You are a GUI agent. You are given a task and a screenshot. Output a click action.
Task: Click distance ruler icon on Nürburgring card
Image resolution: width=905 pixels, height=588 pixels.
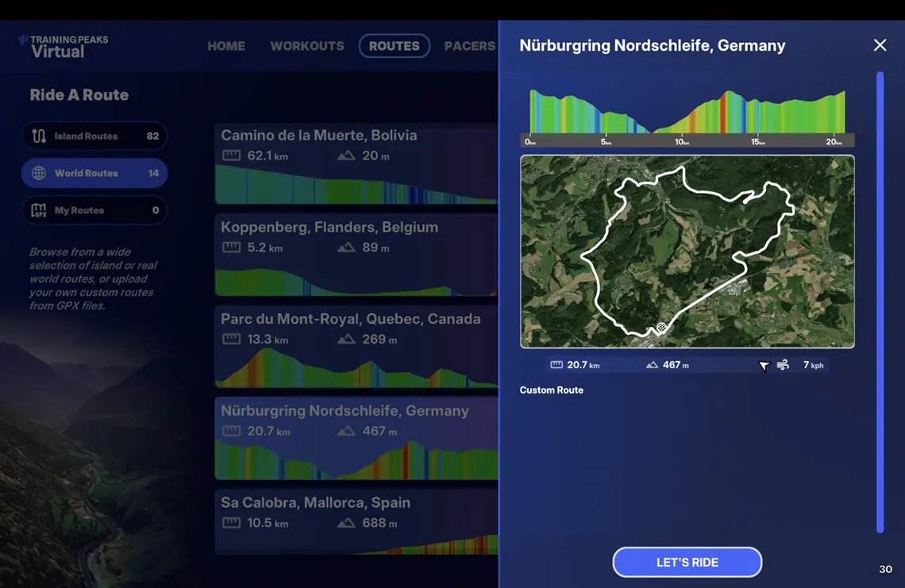coord(232,431)
